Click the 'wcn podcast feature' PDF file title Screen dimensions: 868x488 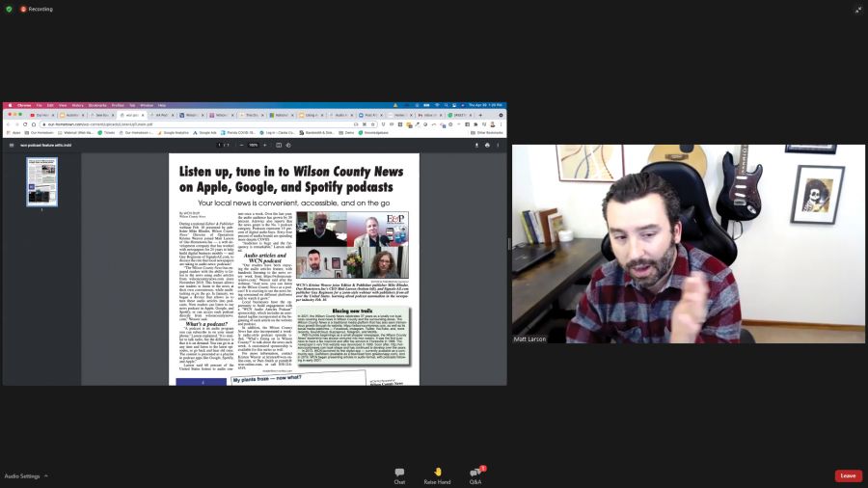[45, 145]
